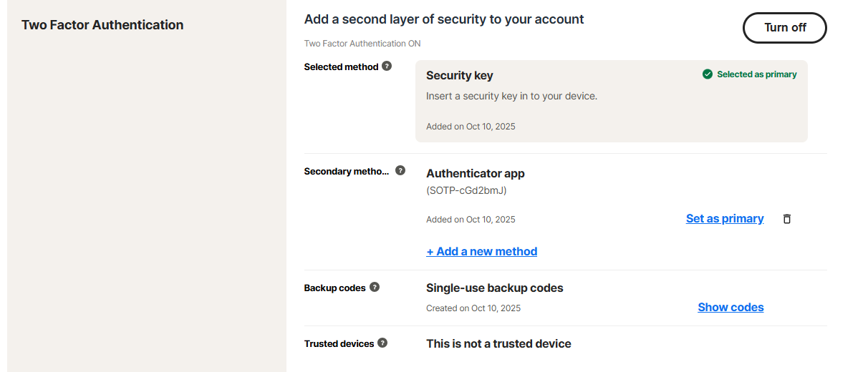Add a new authentication method
This screenshot has height=372, width=868.
[x=481, y=252]
